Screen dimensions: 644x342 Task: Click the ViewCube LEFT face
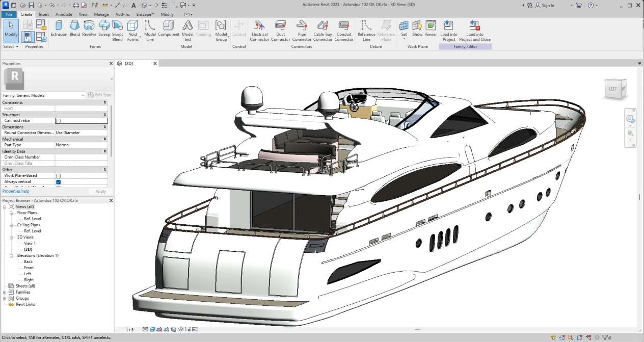[x=613, y=89]
